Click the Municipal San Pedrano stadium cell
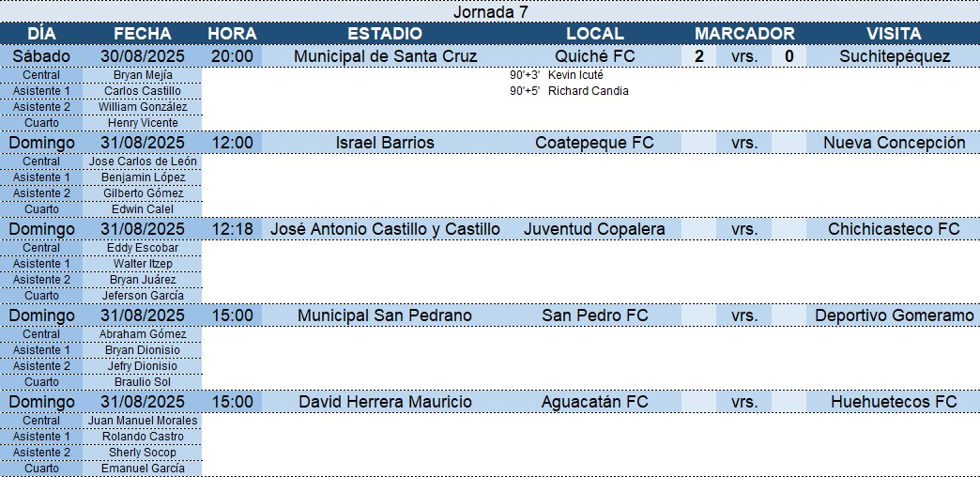The image size is (980, 477). coord(385,315)
